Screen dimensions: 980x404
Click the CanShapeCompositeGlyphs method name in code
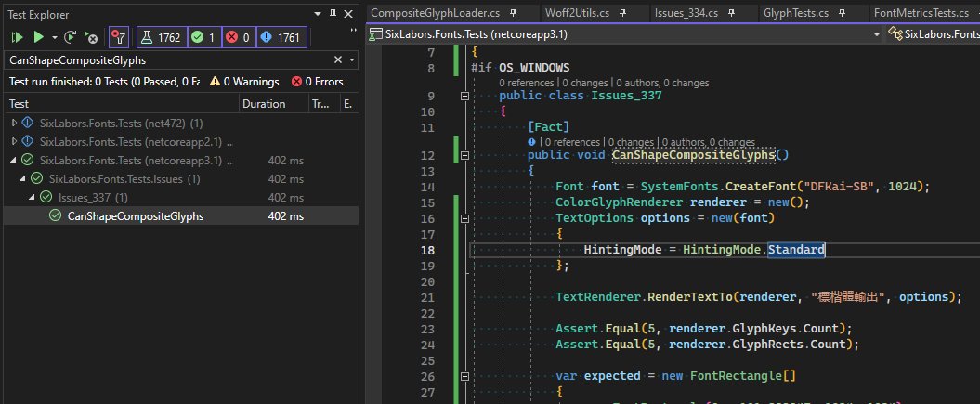(x=694, y=155)
